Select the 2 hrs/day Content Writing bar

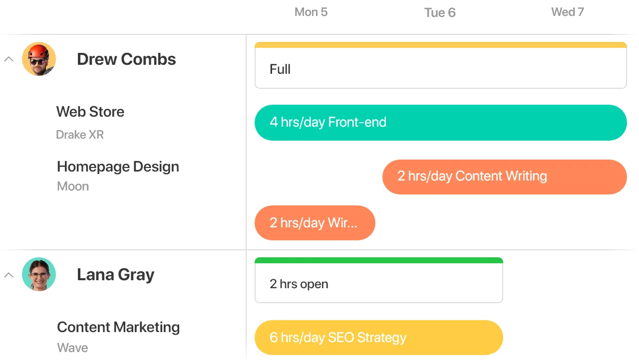pos(505,177)
